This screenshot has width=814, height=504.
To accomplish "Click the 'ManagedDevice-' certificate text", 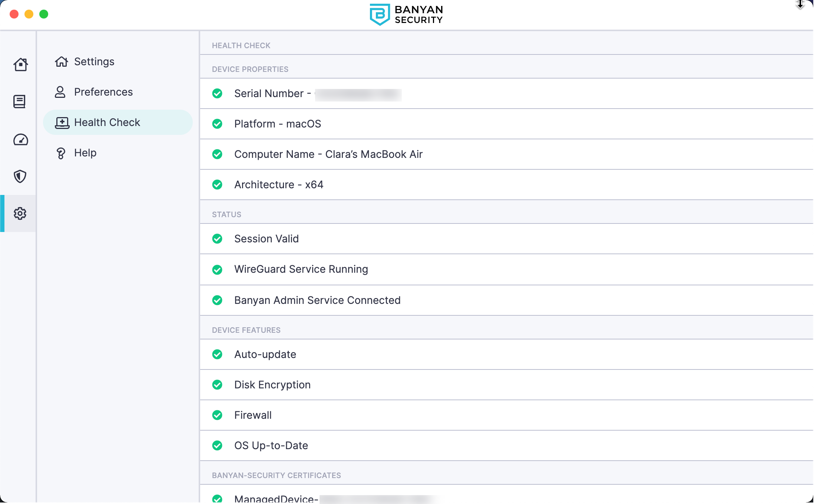I will click(276, 499).
